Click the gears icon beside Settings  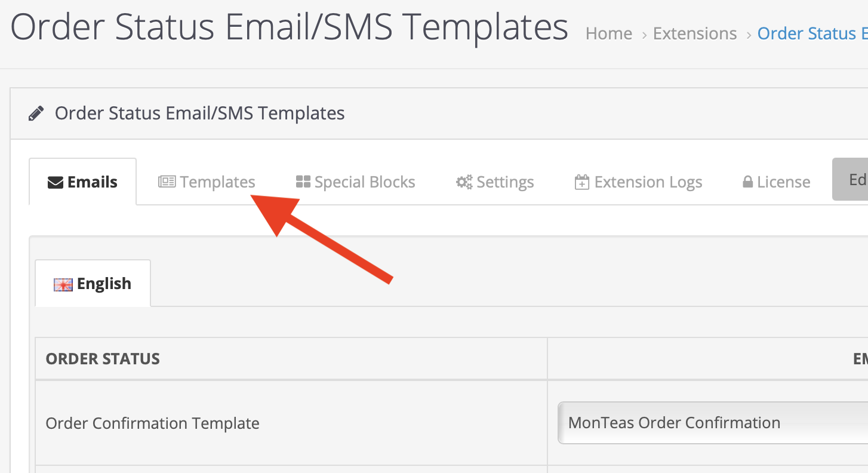[x=464, y=182]
